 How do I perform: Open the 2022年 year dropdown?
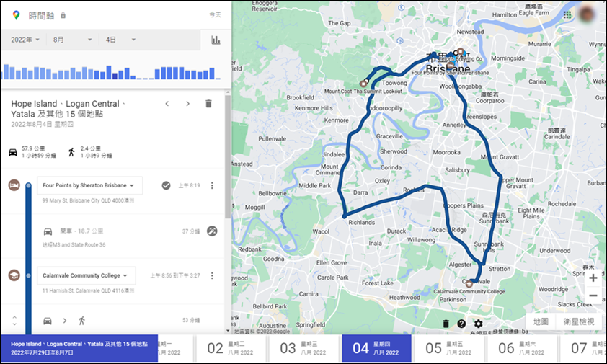coord(25,40)
